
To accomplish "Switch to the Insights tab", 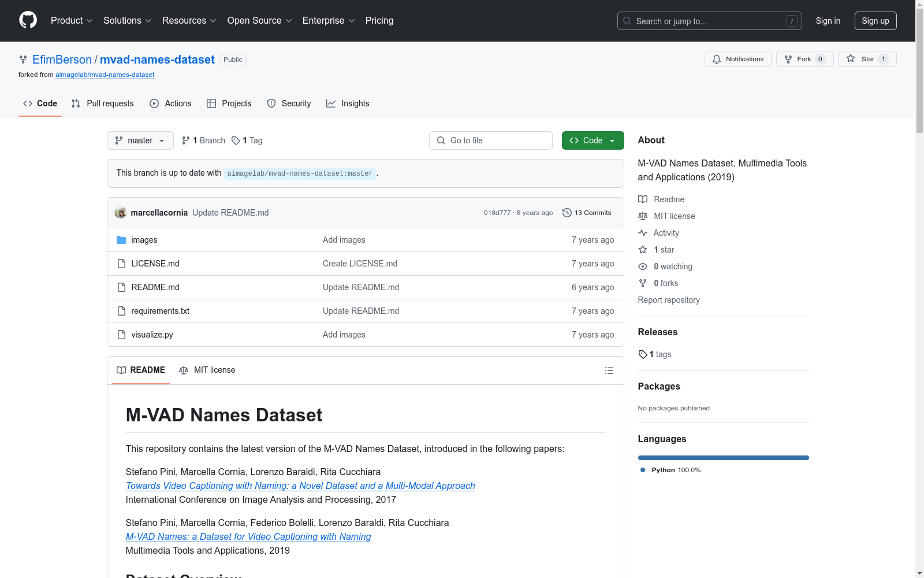I will [x=348, y=103].
